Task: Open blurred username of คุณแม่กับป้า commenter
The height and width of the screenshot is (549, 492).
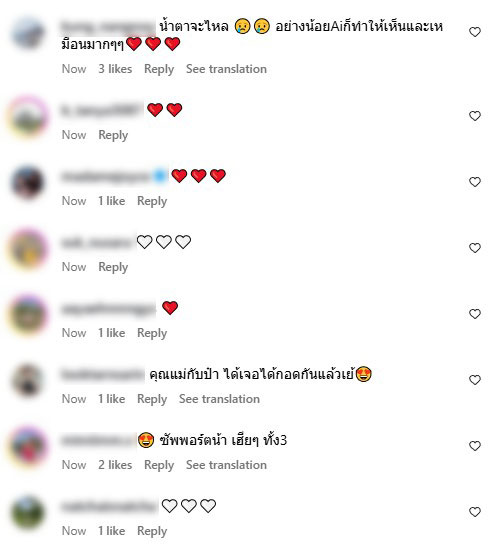Action: [x=102, y=374]
